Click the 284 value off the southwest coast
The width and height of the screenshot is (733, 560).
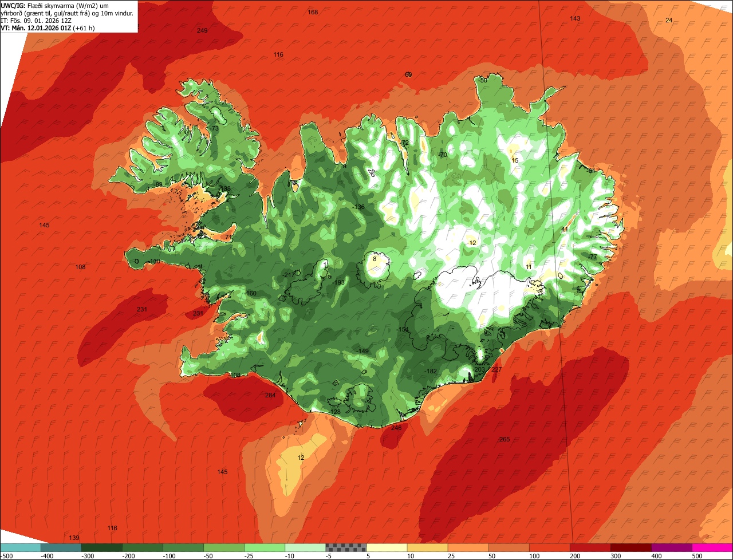[270, 395]
